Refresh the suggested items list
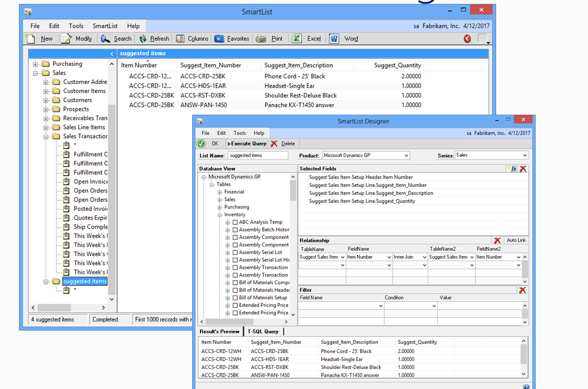The image size is (588, 389). pyautogui.click(x=155, y=38)
